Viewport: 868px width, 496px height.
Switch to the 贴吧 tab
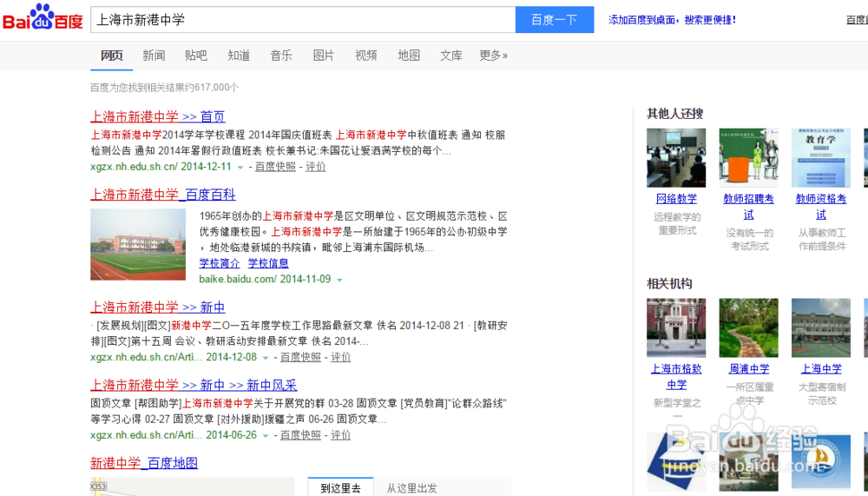196,56
